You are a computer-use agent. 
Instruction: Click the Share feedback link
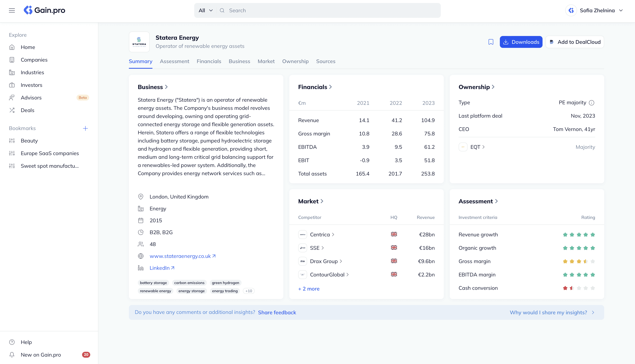tap(277, 312)
